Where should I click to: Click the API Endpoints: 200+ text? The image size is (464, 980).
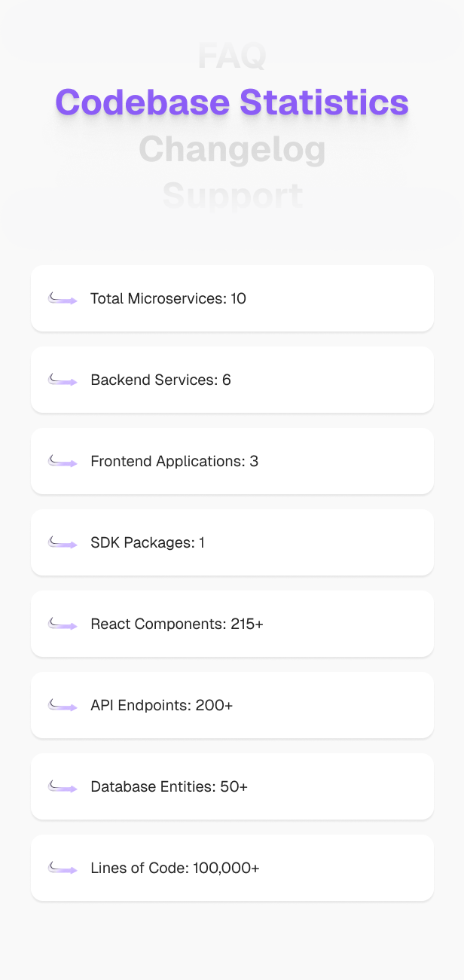162,705
